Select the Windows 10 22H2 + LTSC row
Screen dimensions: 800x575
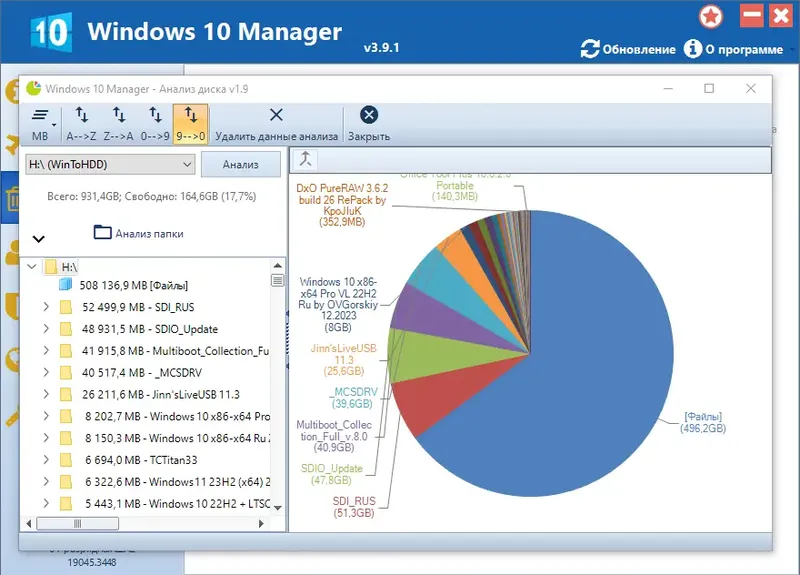click(x=178, y=504)
